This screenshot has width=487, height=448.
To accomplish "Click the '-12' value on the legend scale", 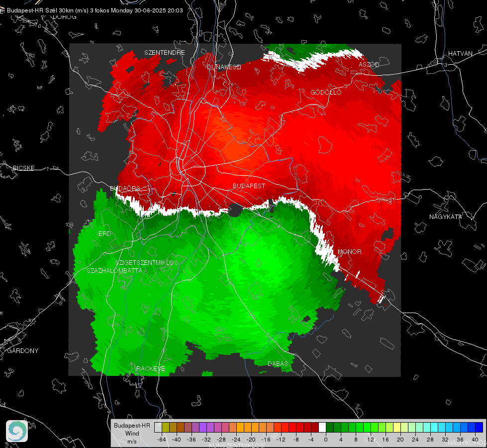I will pos(281,440).
